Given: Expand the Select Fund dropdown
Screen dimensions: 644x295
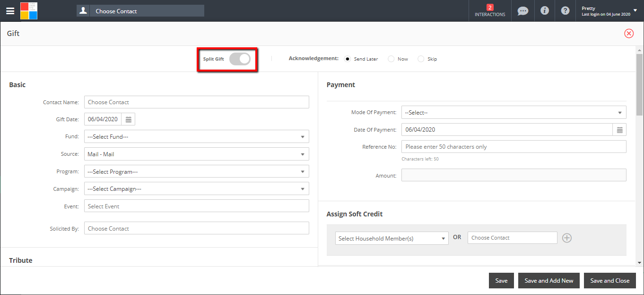Looking at the screenshot, I should tap(196, 137).
